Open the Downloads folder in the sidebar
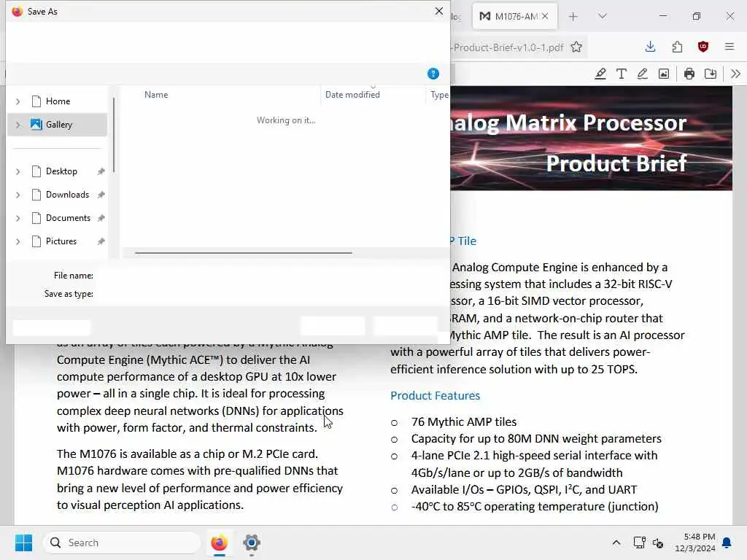 click(67, 194)
